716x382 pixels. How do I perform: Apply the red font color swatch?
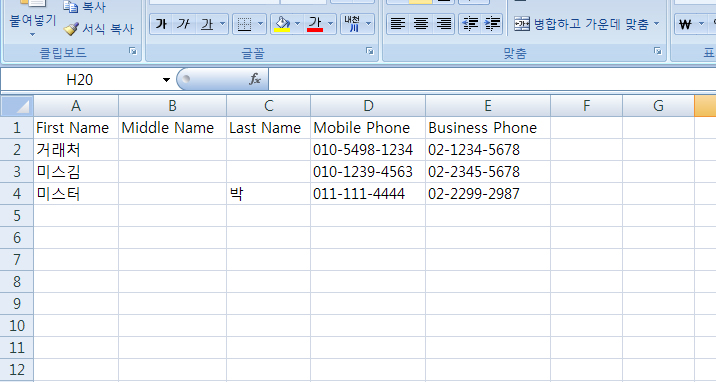[x=315, y=24]
